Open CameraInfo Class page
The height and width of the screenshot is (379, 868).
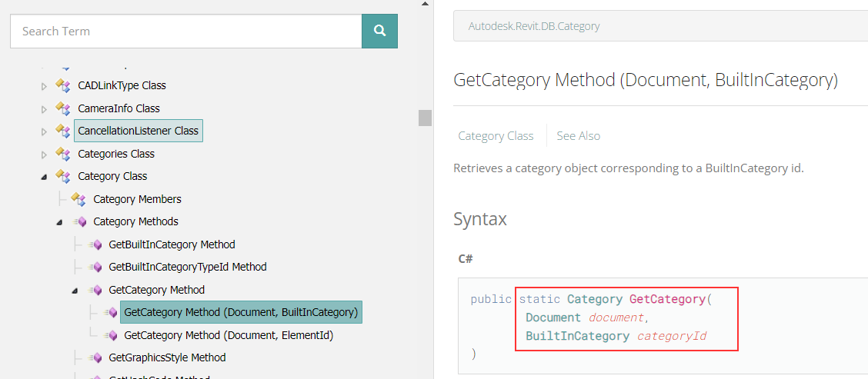pos(119,108)
